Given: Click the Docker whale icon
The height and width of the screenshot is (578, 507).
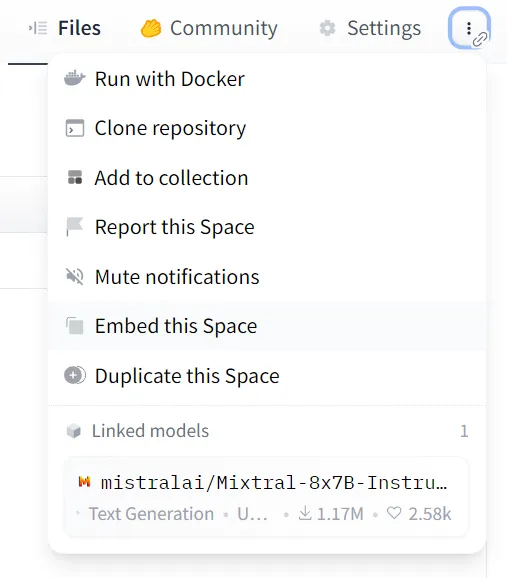Looking at the screenshot, I should [74, 78].
